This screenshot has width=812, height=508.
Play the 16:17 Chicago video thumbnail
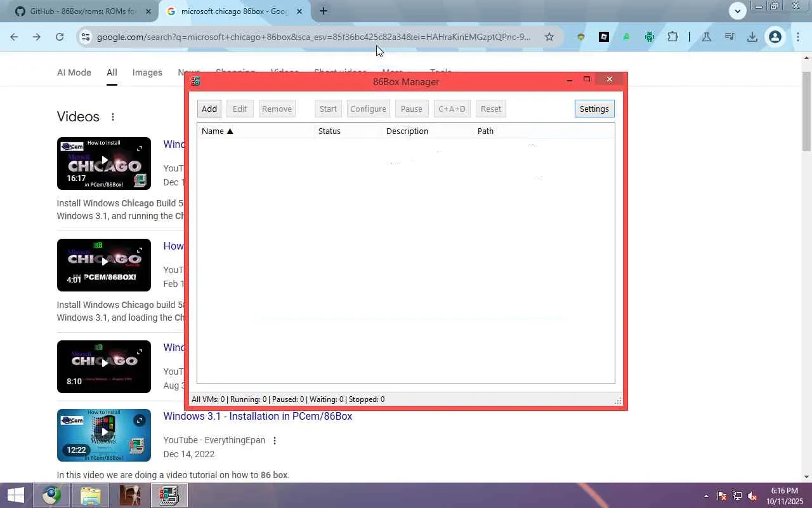pos(104,163)
